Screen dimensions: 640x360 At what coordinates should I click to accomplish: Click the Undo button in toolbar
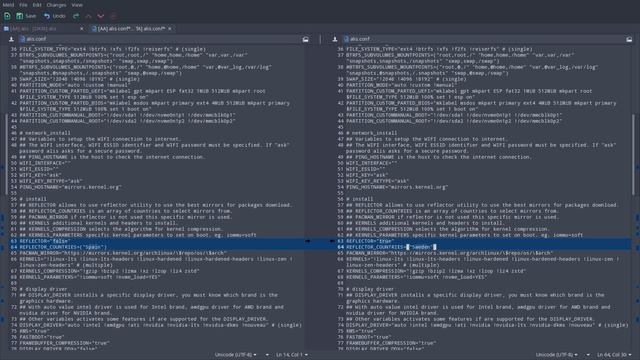(55, 16)
